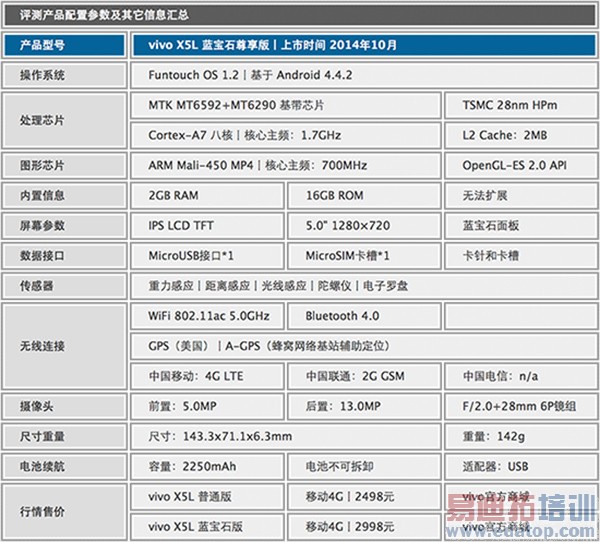Screen dimensions: 600x542
Task: Click the 中国电信: n/a cell
Action: coord(521,376)
